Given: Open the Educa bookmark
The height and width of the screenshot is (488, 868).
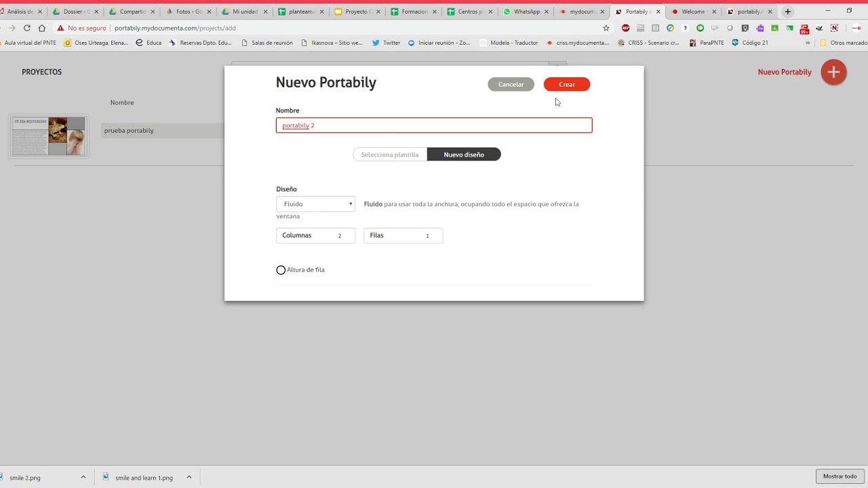Looking at the screenshot, I should pyautogui.click(x=149, y=43).
